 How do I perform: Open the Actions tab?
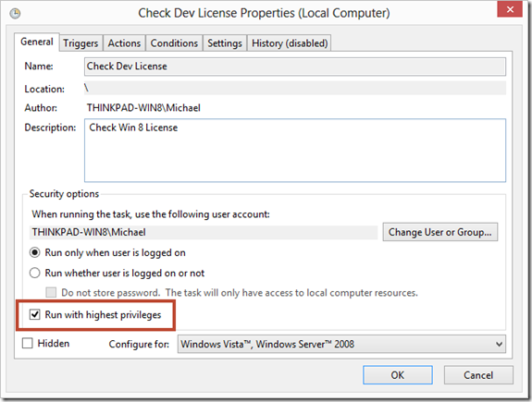124,43
